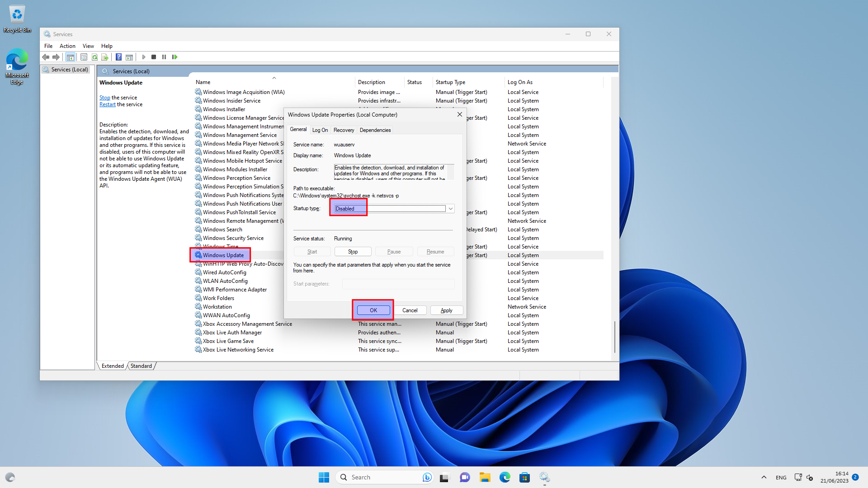Image resolution: width=868 pixels, height=488 pixels.
Task: Open Recycle Bin desktop icon
Action: [x=17, y=19]
